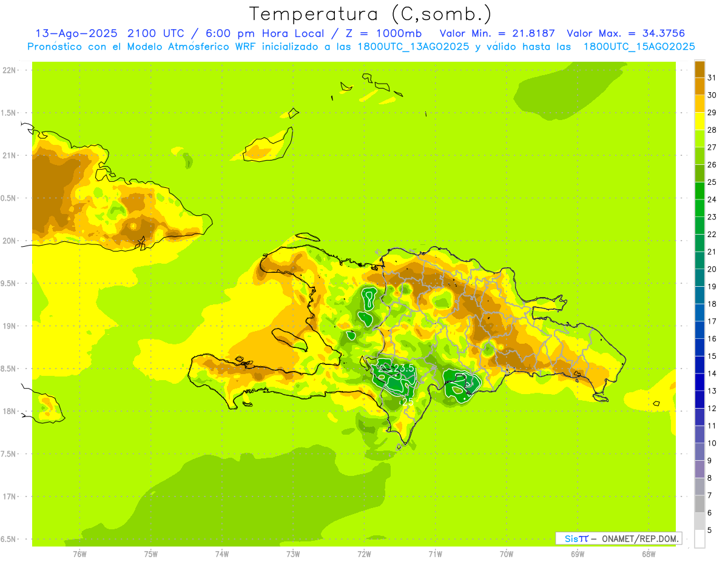
Task: Pick the purple legend color between 9 and 10
Action: point(699,452)
